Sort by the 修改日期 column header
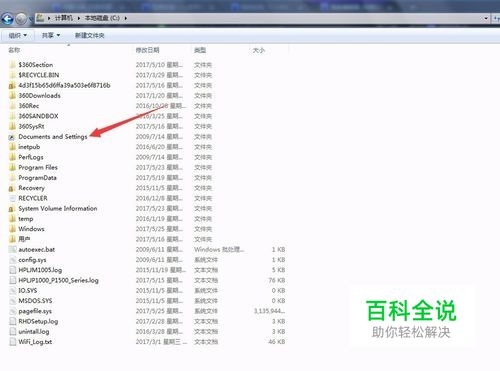The image size is (500, 371). 147,50
